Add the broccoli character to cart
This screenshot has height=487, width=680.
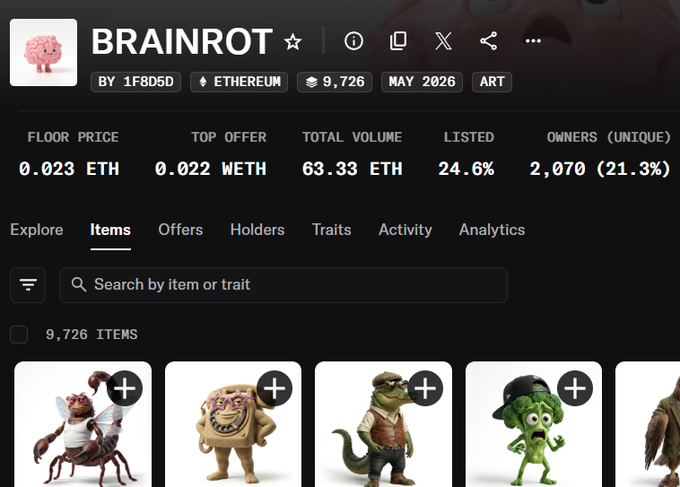click(575, 388)
